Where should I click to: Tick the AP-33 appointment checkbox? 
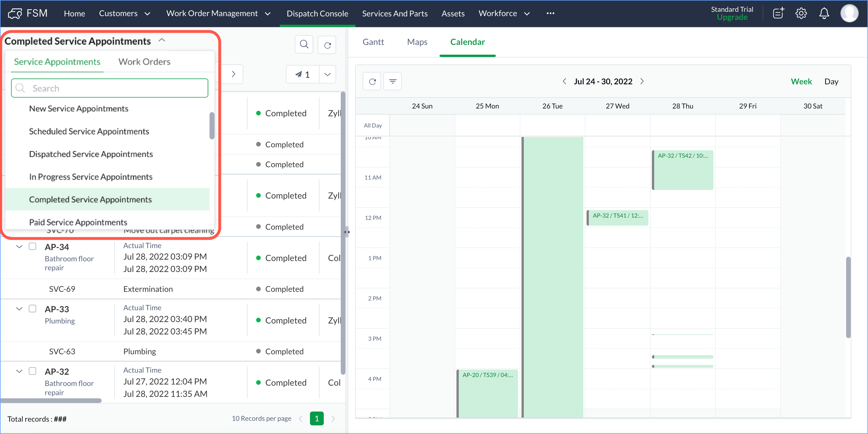32,309
